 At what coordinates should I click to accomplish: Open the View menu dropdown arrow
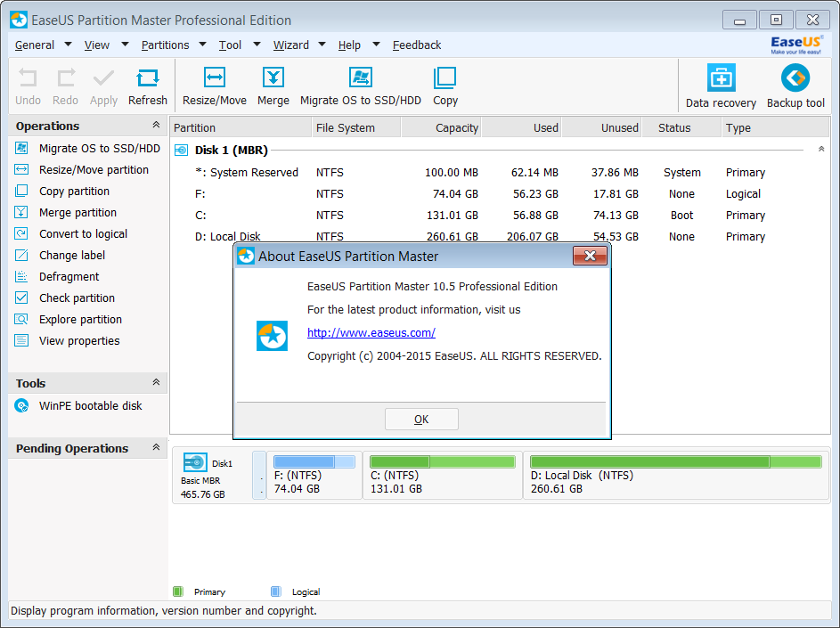click(125, 45)
